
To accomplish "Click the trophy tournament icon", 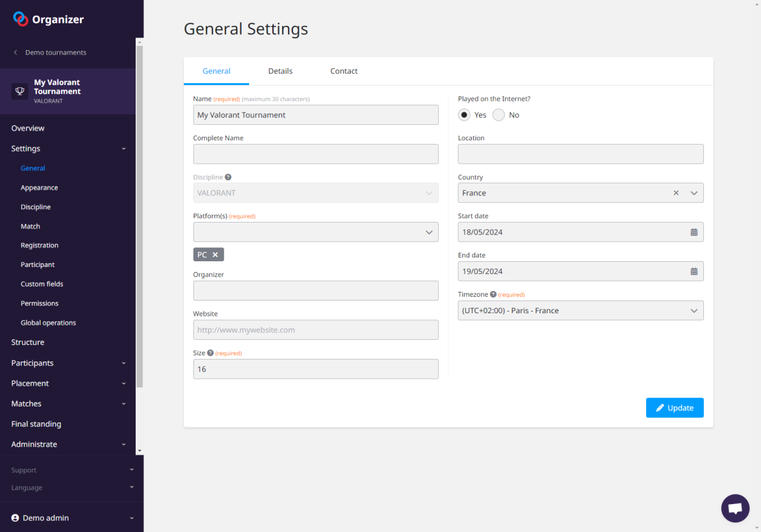I will (20, 91).
